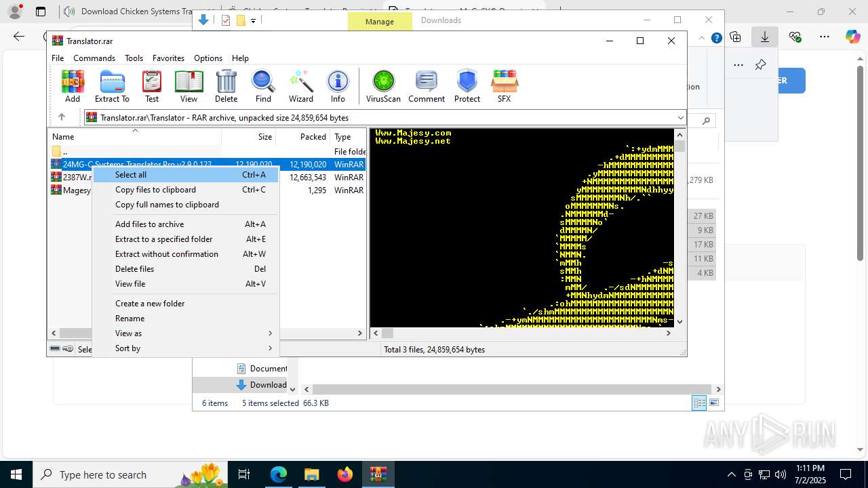
Task: Choose Create a new folder
Action: pyautogui.click(x=186, y=304)
